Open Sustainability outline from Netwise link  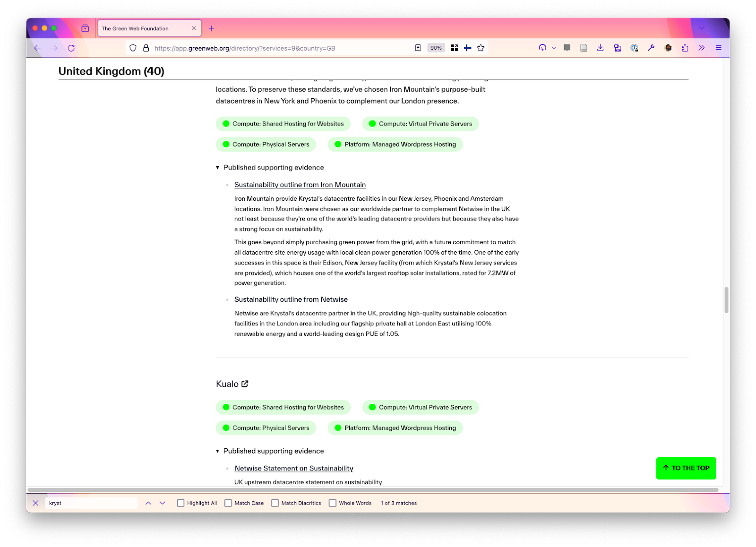291,299
